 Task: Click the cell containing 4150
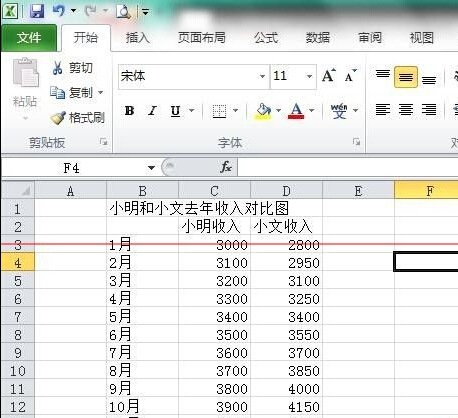286,406
